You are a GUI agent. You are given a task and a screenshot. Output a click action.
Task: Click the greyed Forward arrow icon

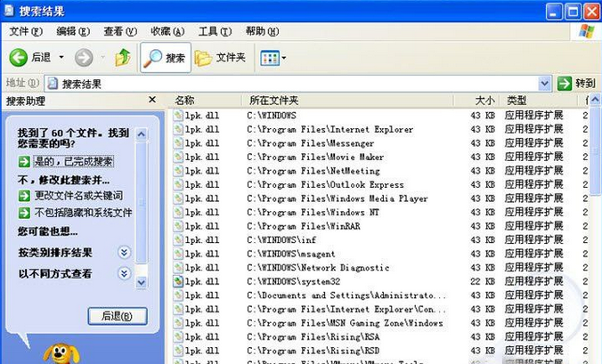pos(84,58)
